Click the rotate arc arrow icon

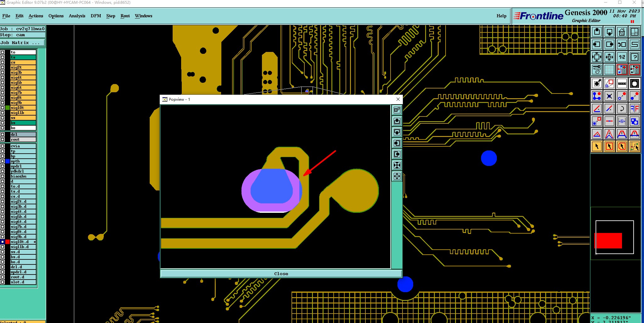[x=622, y=109]
